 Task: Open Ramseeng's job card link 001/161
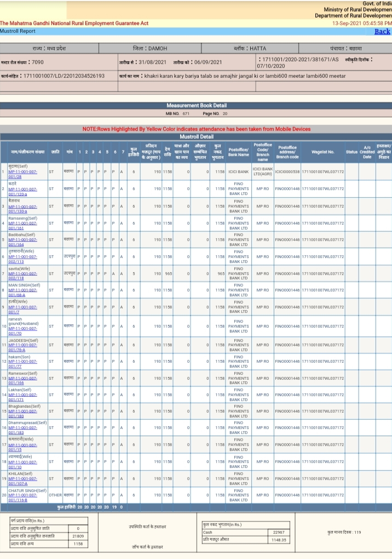point(22,226)
